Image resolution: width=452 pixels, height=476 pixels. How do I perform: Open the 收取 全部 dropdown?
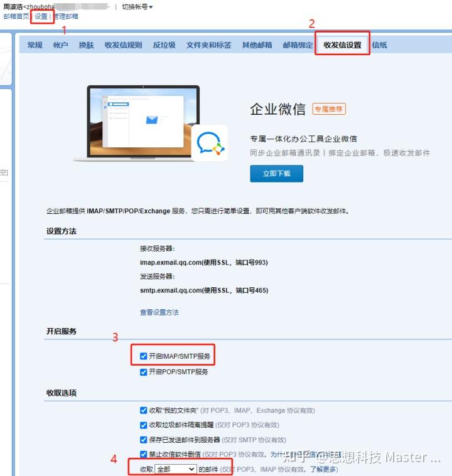point(176,469)
